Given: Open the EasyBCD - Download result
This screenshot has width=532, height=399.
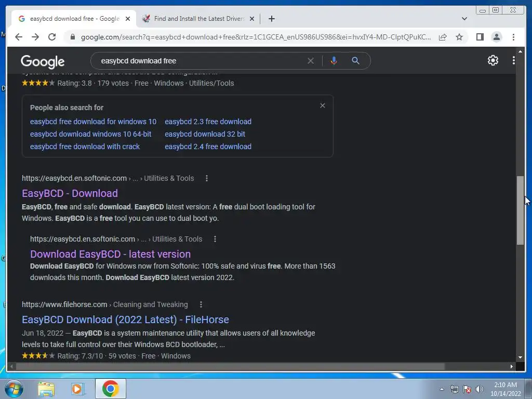Looking at the screenshot, I should [x=70, y=193].
